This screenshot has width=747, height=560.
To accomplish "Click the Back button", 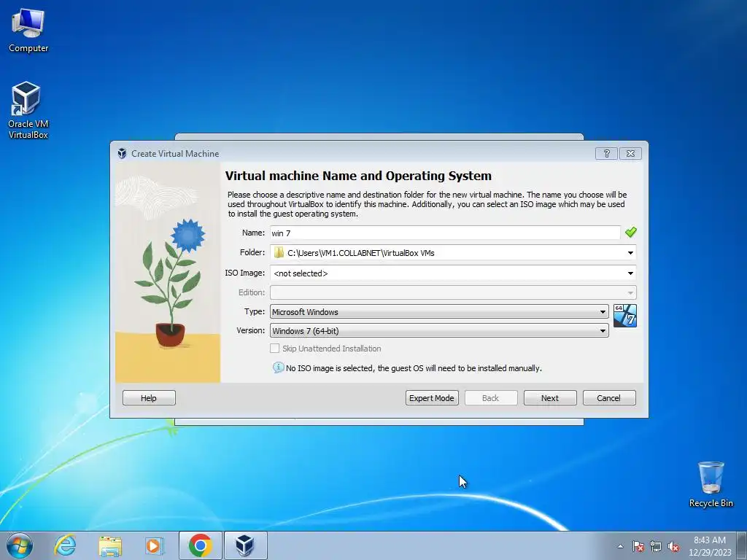I will [491, 397].
